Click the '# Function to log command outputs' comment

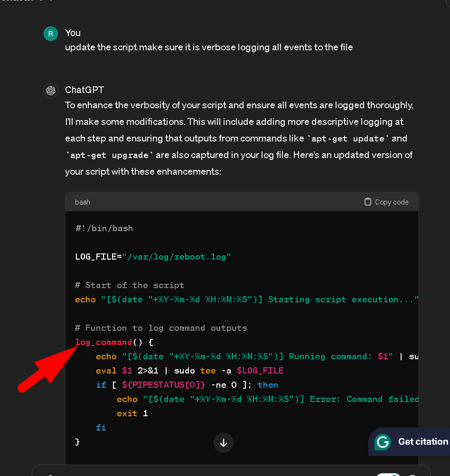(x=161, y=328)
